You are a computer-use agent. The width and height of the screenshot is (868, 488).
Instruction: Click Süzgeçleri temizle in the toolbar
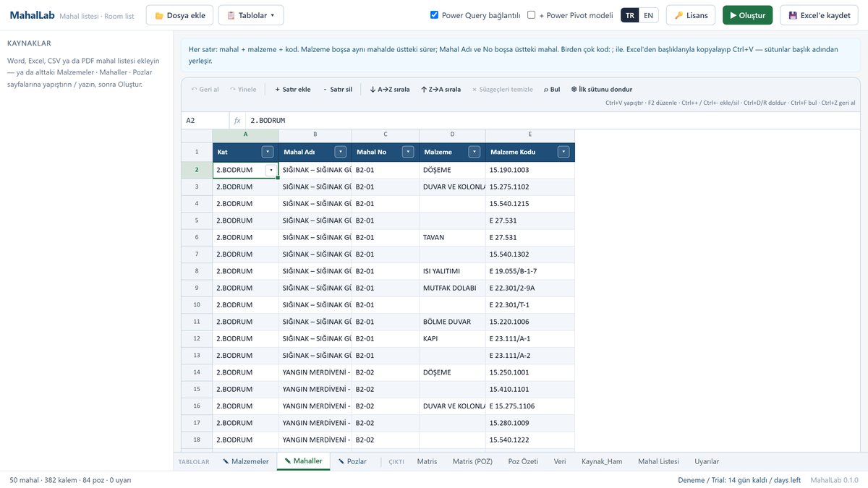(x=502, y=90)
